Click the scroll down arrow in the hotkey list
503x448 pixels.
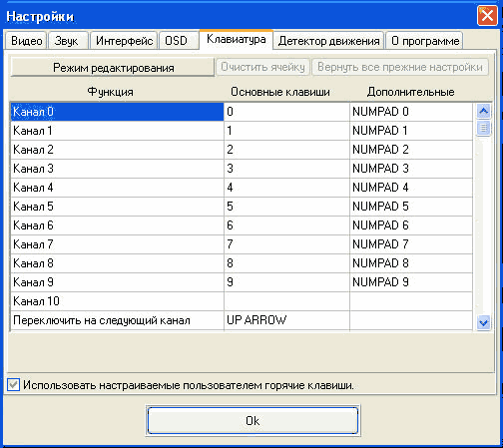point(483,322)
